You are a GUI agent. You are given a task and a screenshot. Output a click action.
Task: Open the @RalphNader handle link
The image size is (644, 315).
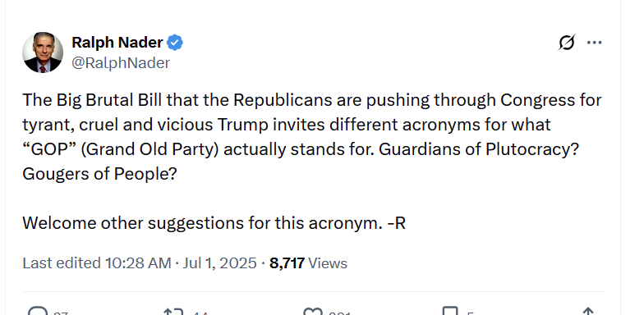click(x=121, y=62)
